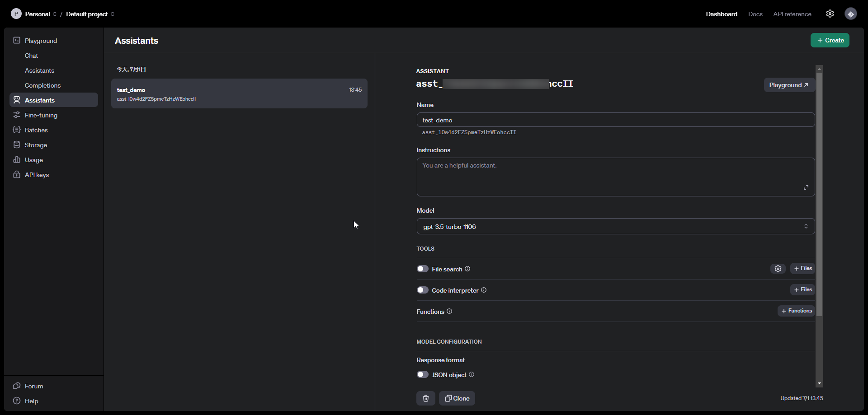
Task: Open the model selector dropdown
Action: pyautogui.click(x=615, y=226)
